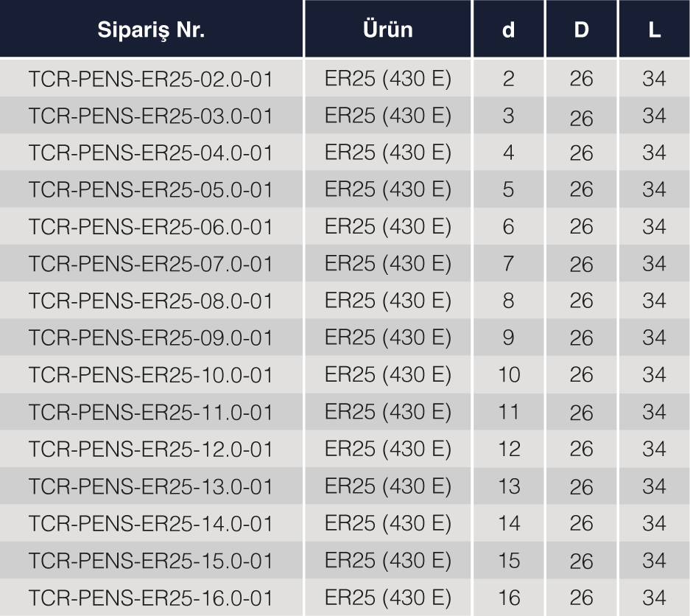Select order number TCR-PENS-ER25-07.0-01
Image resolution: width=690 pixels, height=616 pixels.
point(151,264)
